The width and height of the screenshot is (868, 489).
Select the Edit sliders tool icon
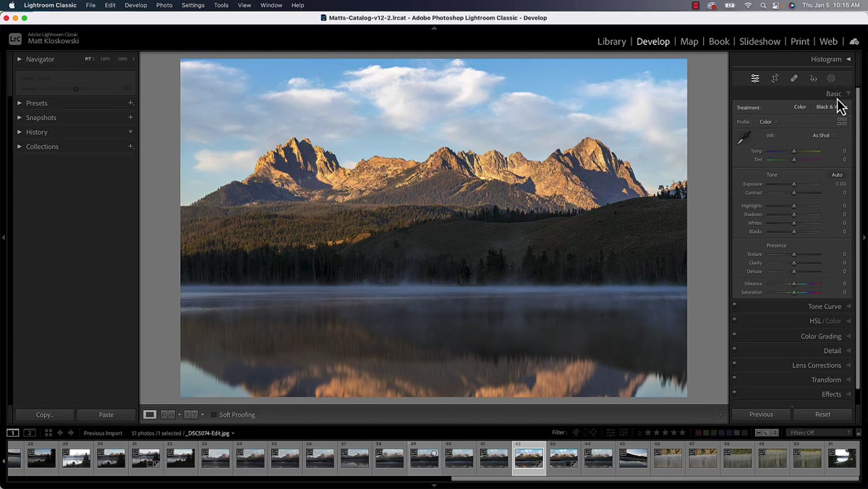(755, 78)
